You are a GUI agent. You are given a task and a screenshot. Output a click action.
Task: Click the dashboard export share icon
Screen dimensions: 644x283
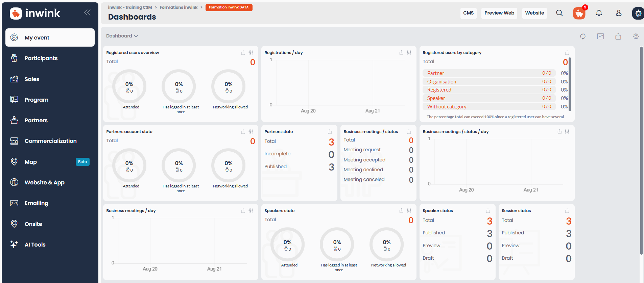click(x=618, y=36)
